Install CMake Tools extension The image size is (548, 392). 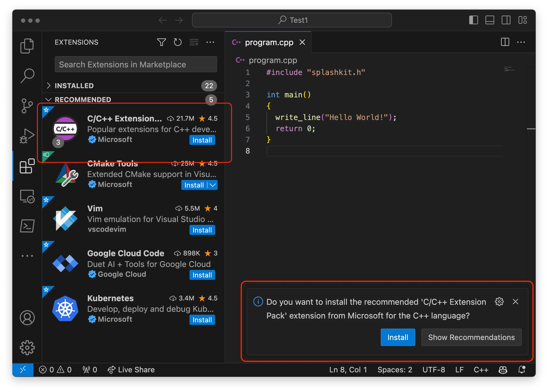click(194, 185)
